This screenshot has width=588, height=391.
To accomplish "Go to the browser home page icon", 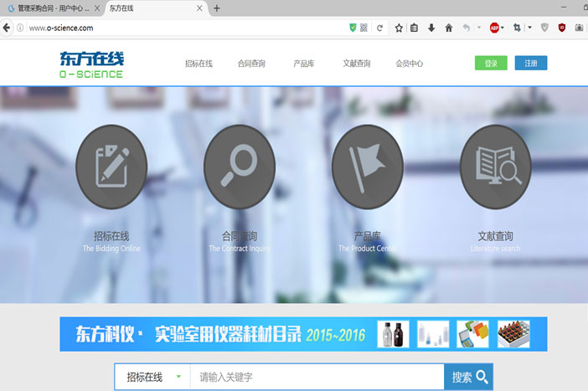I will [448, 28].
